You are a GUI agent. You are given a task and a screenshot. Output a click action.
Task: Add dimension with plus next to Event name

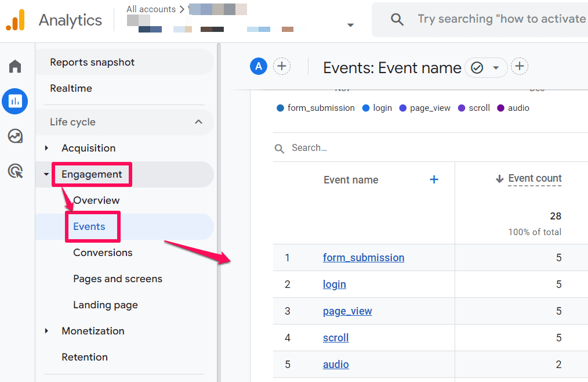(434, 179)
